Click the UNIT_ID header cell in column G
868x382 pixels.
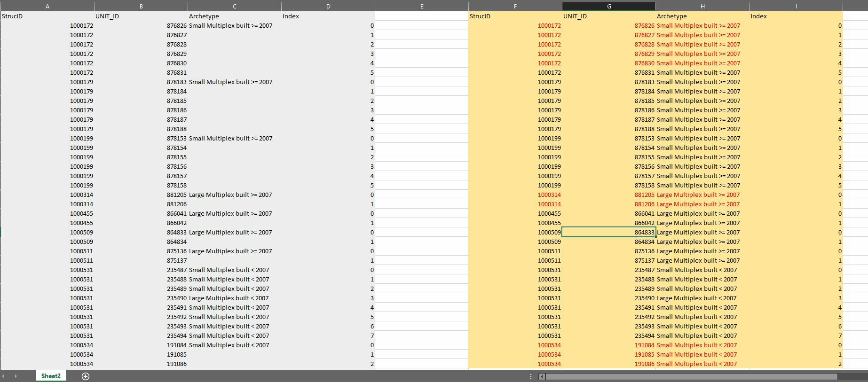(x=609, y=16)
